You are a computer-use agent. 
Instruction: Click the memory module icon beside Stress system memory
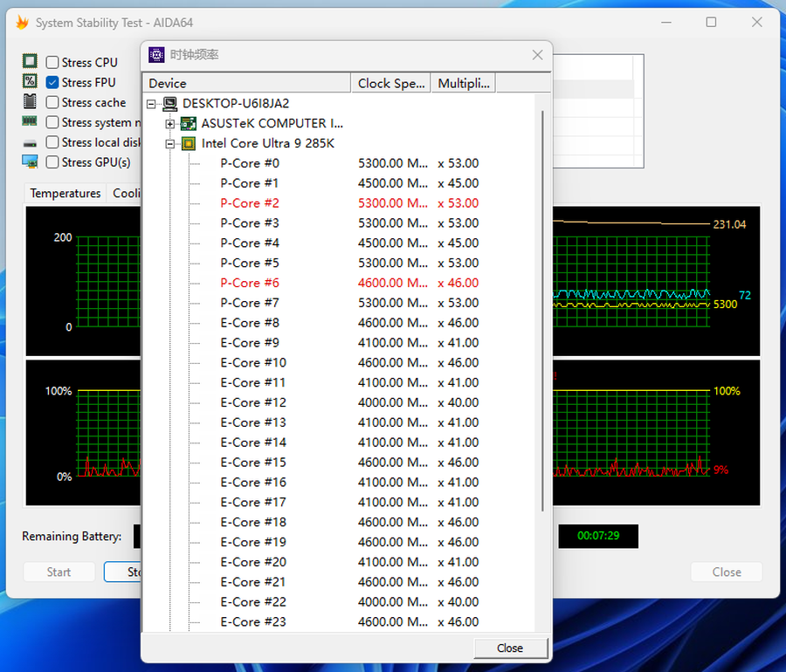(30, 120)
